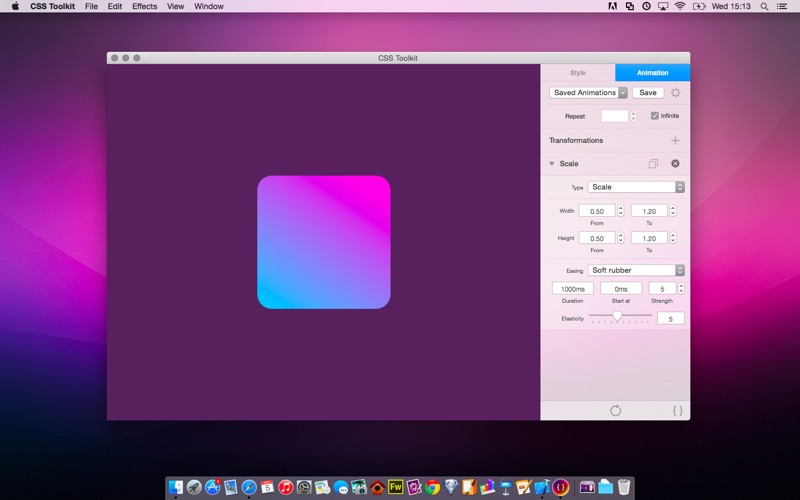Click the Elasticity slider

620,316
